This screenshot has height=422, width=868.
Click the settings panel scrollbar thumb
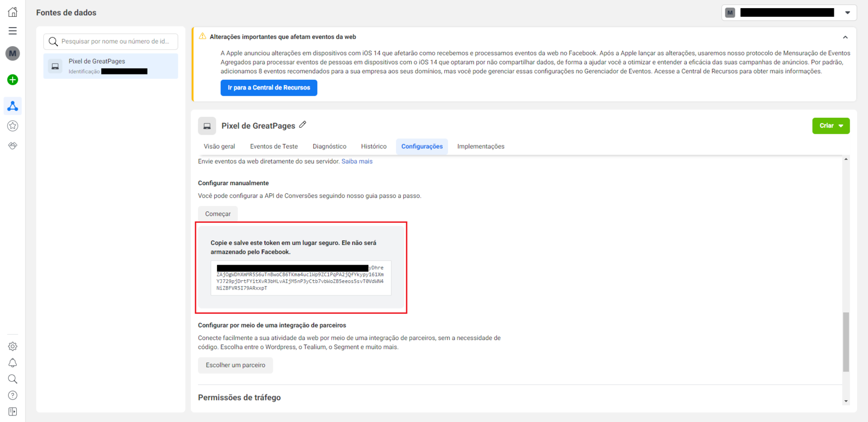pyautogui.click(x=846, y=342)
